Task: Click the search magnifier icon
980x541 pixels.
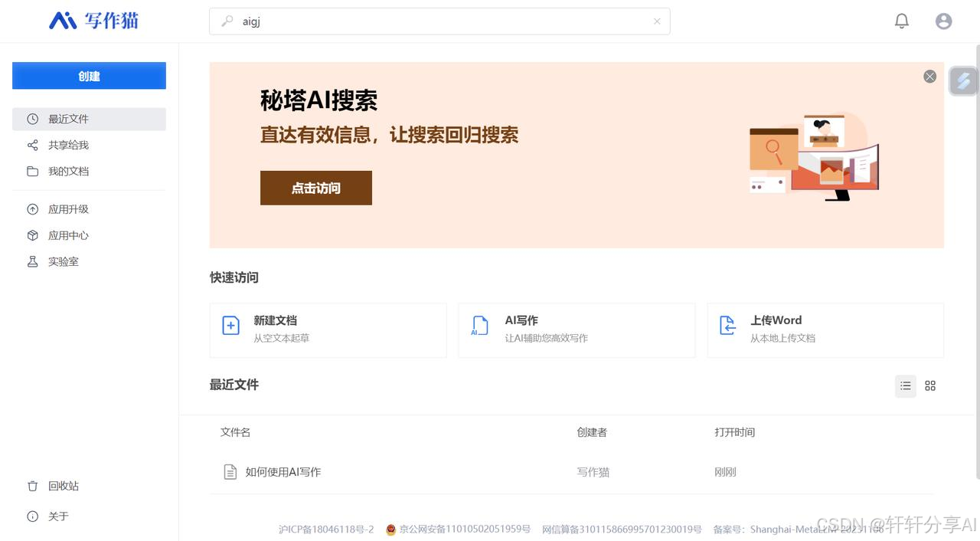Action: [x=227, y=21]
